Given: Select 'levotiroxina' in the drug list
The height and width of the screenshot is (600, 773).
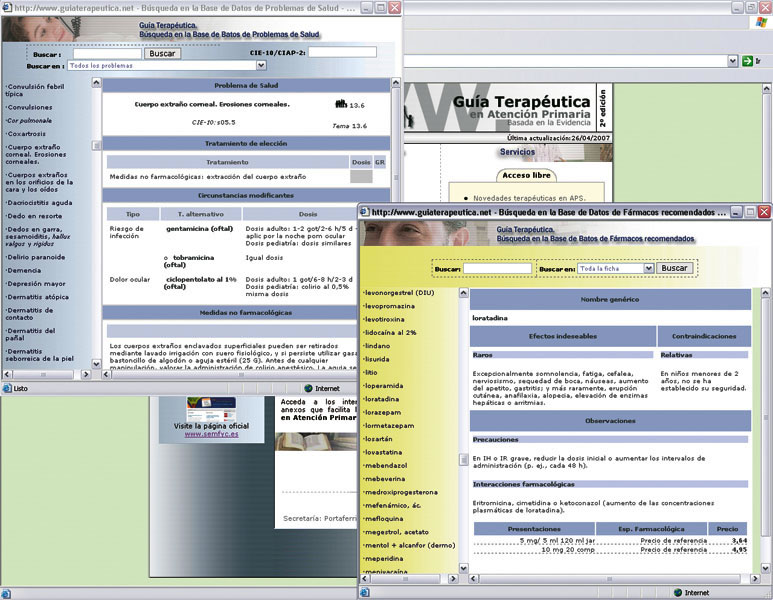Looking at the screenshot, I should coord(384,319).
